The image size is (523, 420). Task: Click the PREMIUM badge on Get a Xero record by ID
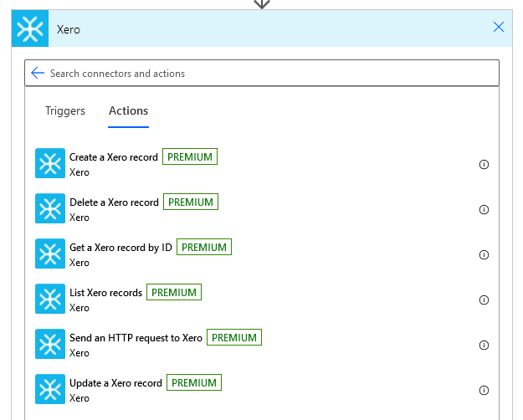coord(204,247)
